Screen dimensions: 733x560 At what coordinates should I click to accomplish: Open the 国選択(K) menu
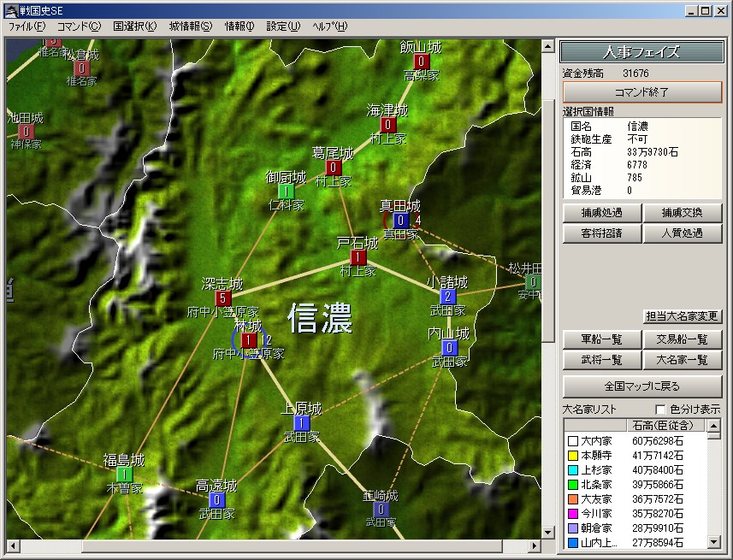[x=134, y=27]
